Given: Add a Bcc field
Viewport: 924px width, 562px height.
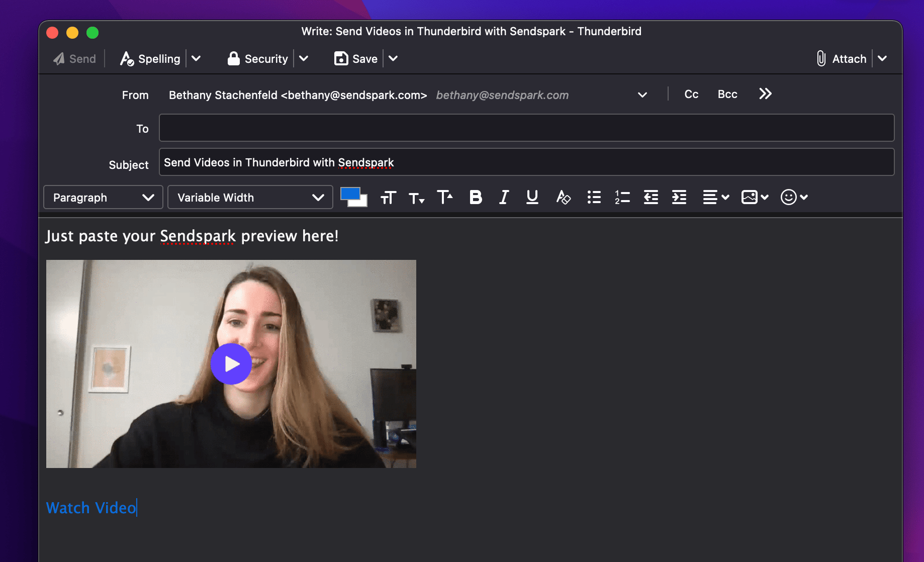Looking at the screenshot, I should pyautogui.click(x=727, y=95).
